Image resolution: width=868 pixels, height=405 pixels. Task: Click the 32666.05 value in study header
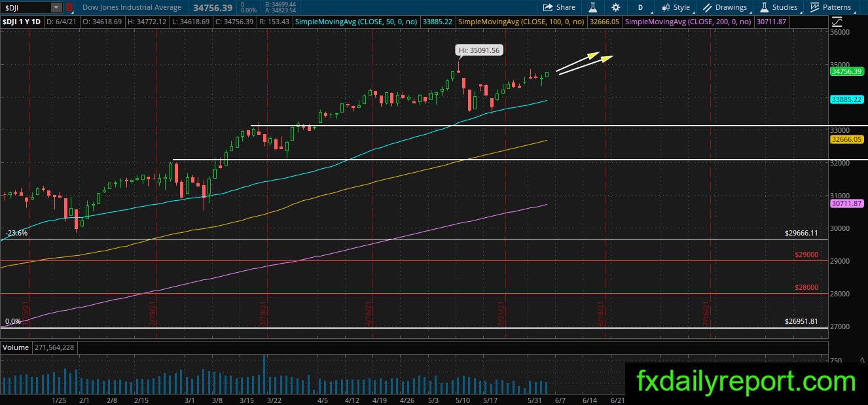pos(604,22)
